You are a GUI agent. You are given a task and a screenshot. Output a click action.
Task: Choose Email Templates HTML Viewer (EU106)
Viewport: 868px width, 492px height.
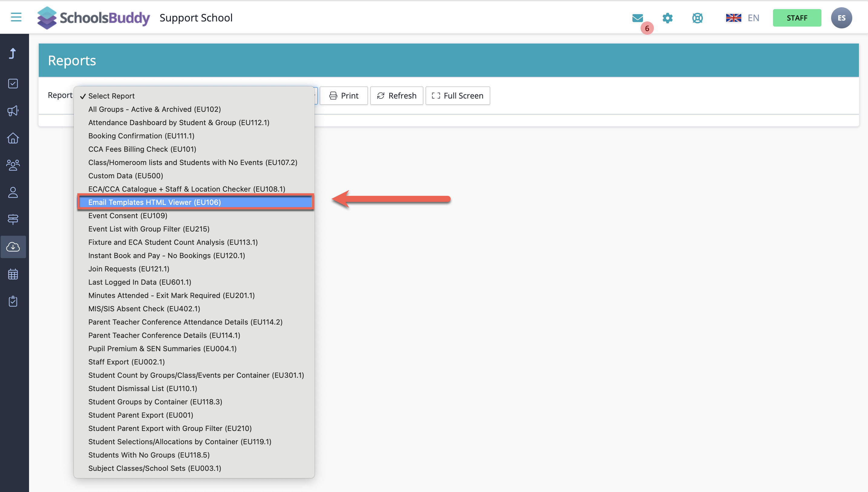pyautogui.click(x=155, y=202)
